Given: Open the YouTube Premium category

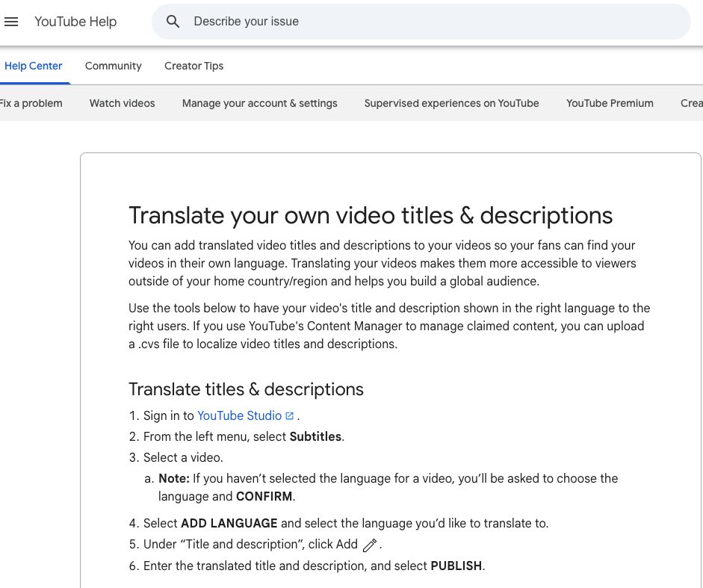Looking at the screenshot, I should coord(610,103).
